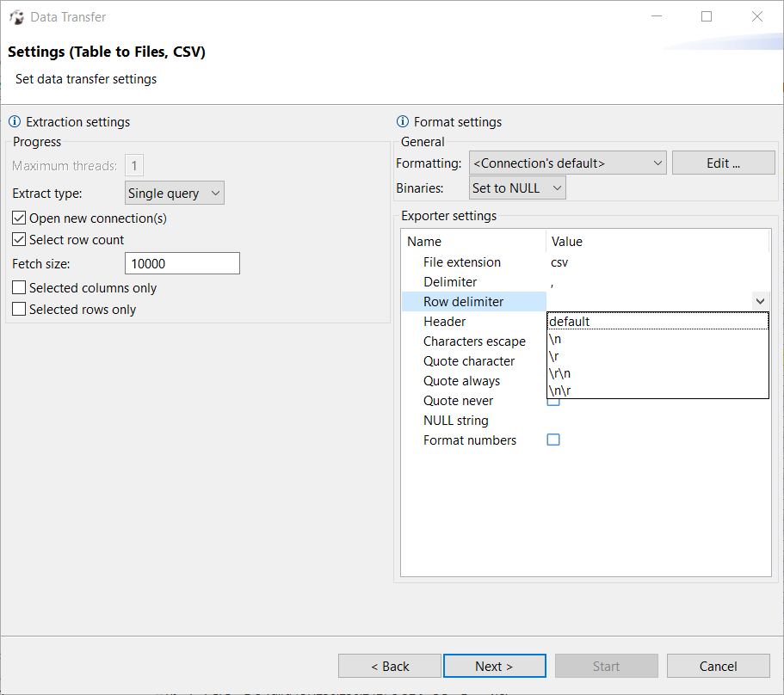This screenshot has height=695, width=784.
Task: Cancel the data transfer wizard
Action: point(718,665)
